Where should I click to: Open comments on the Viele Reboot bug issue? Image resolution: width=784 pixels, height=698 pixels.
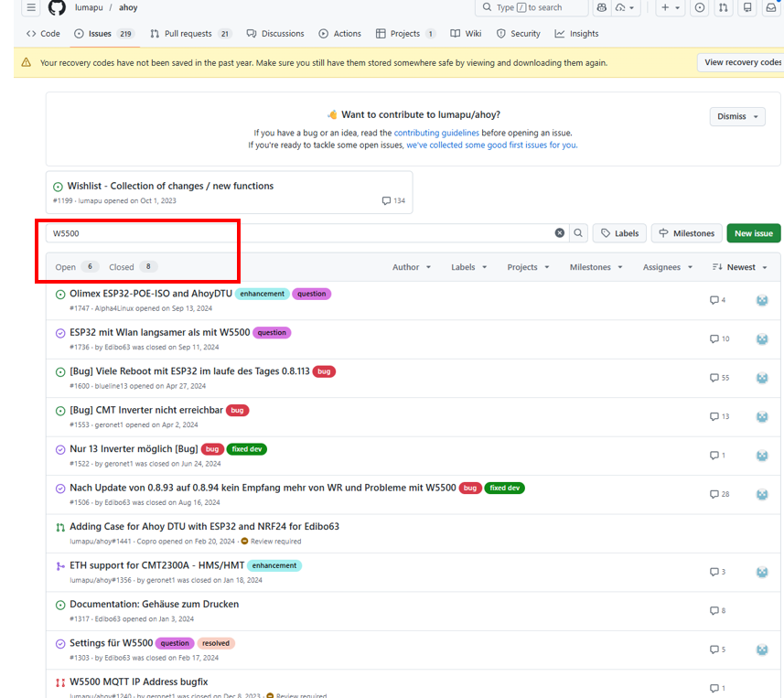click(719, 378)
